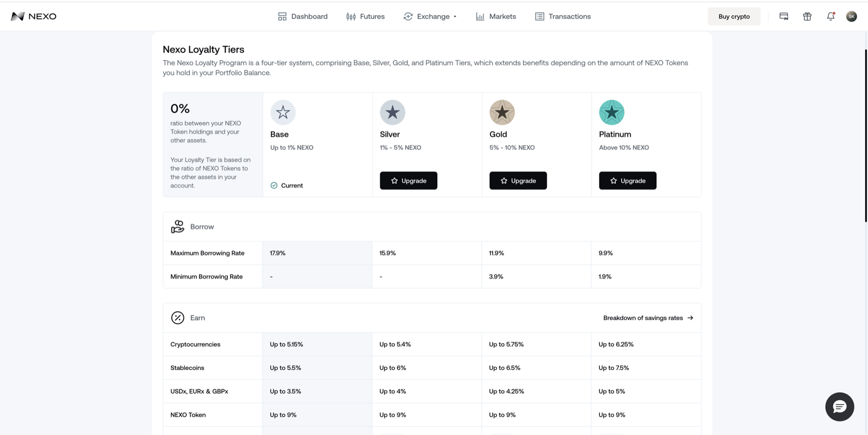Click the Earn section percent icon
Image resolution: width=868 pixels, height=435 pixels.
[177, 318]
